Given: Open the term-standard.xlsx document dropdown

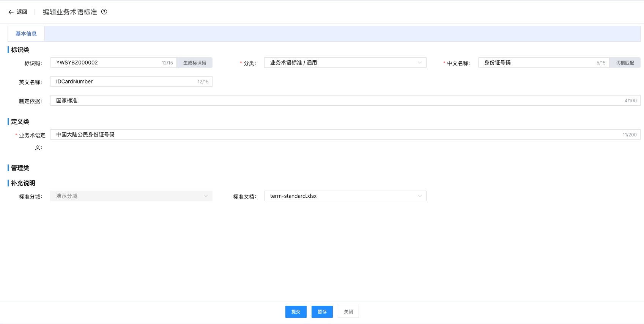Looking at the screenshot, I should [x=342, y=196].
